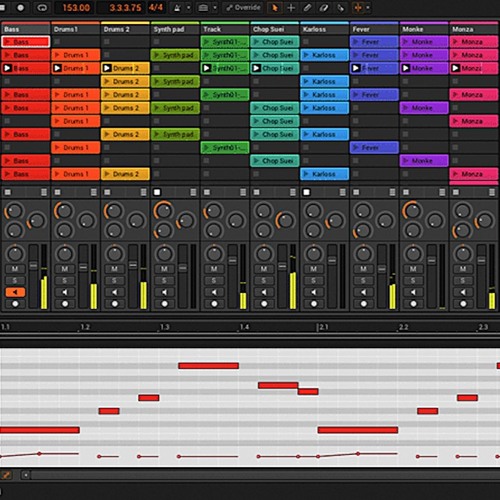
Task: Click the Bass track volume fader handle
Action: (33, 266)
